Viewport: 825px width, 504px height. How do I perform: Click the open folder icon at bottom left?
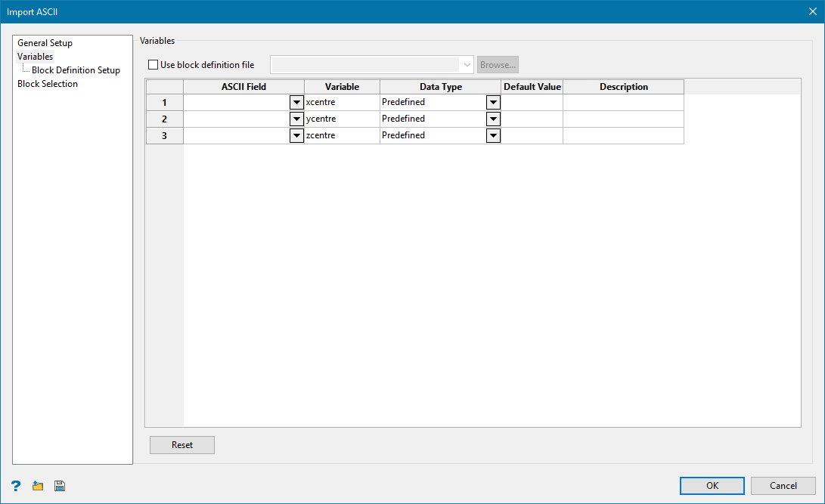click(38, 486)
